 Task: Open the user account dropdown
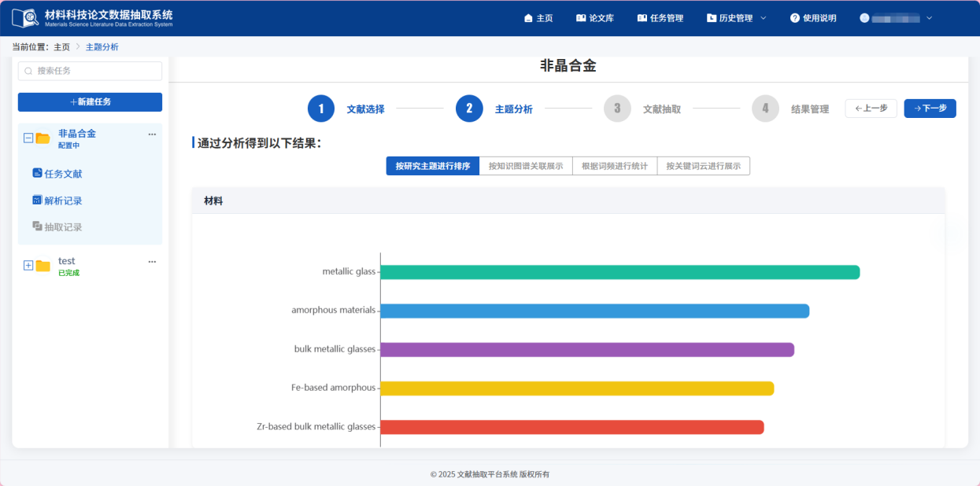tap(896, 17)
